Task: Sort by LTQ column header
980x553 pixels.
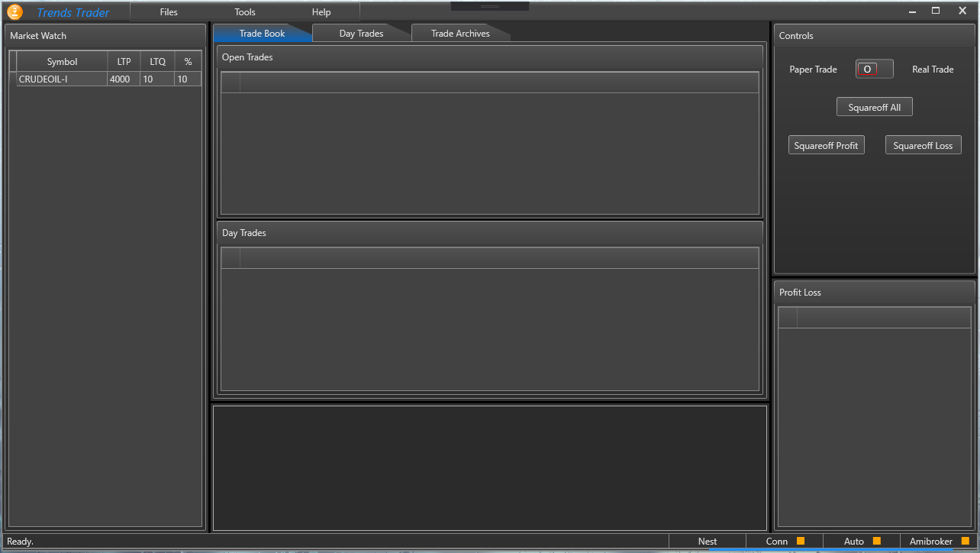Action: [157, 62]
